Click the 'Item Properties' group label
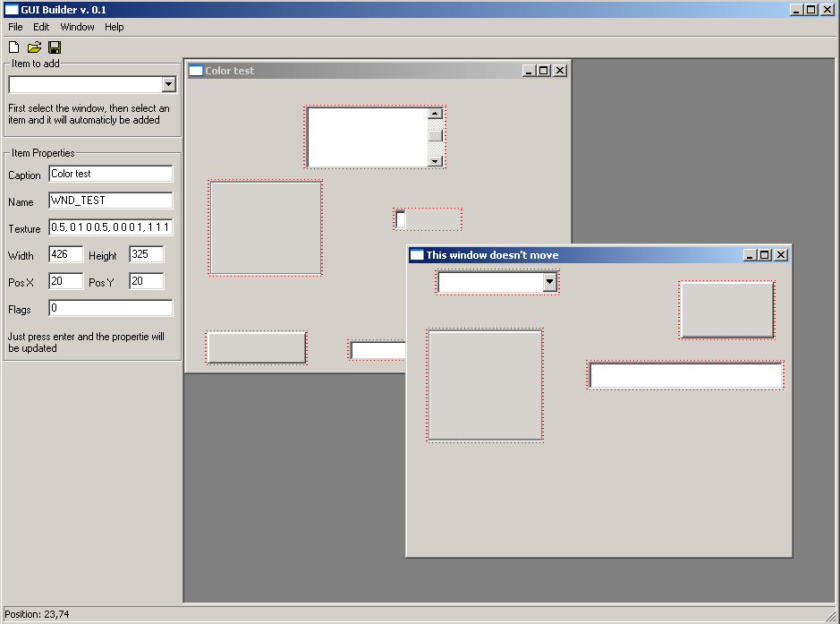840x624 pixels. pos(43,153)
